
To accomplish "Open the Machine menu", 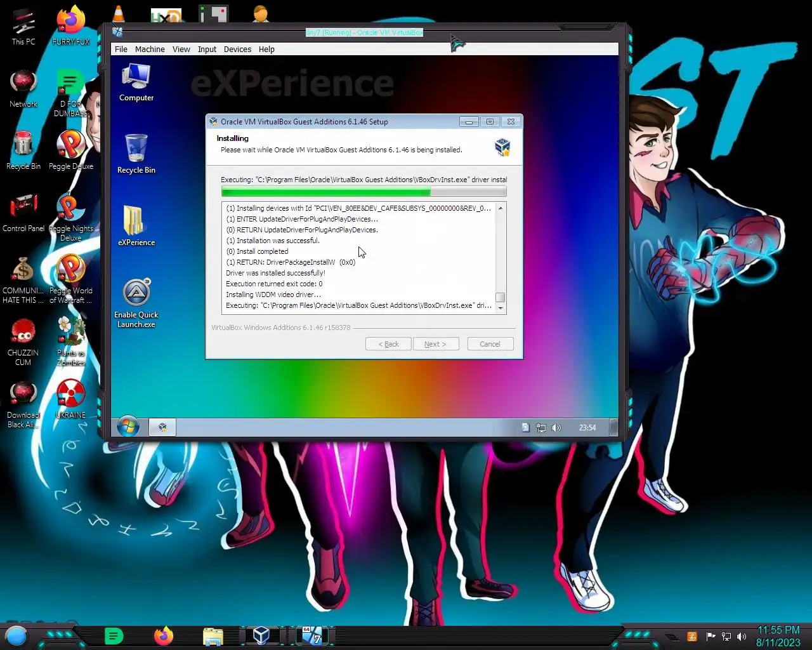I will click(x=150, y=49).
